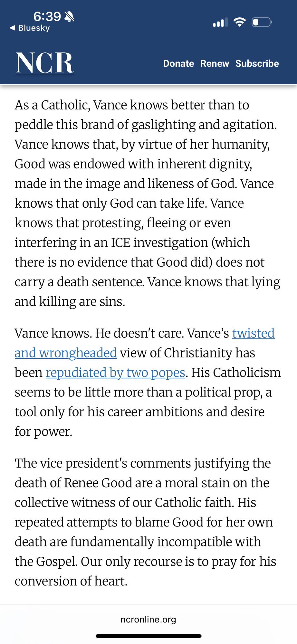Viewport: 297px width, 644px height.
Task: Tap the home indicator bar
Action: tap(148, 636)
